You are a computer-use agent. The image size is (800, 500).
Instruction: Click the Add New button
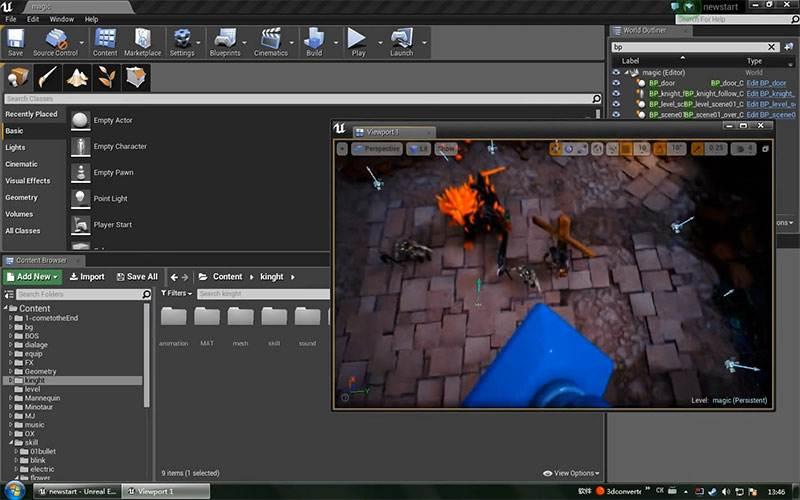click(32, 277)
